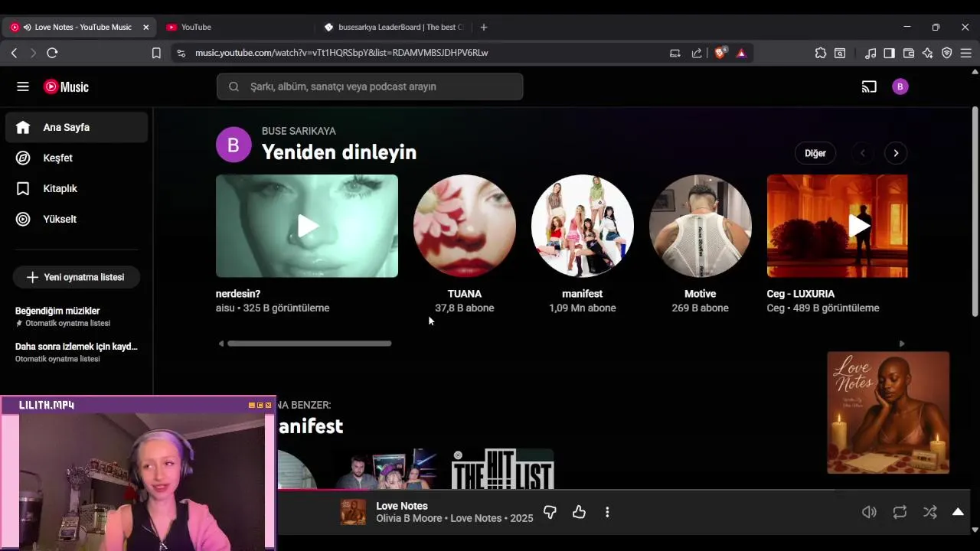Open Brave Leo AI sparkle icon
The height and width of the screenshot is (551, 980).
pos(928,53)
